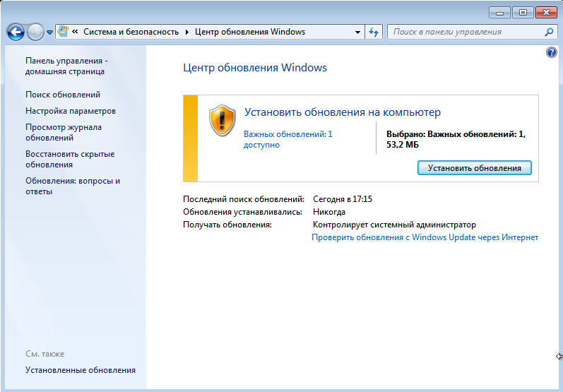This screenshot has height=392, width=563.
Task: Minimize the Windows Update window
Action: 500,13
